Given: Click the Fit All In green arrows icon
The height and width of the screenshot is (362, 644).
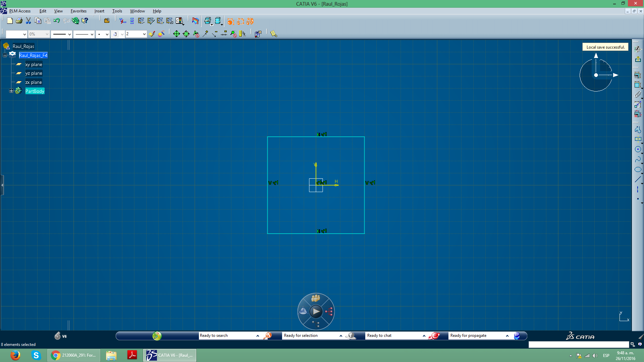Looking at the screenshot, I should tap(176, 34).
